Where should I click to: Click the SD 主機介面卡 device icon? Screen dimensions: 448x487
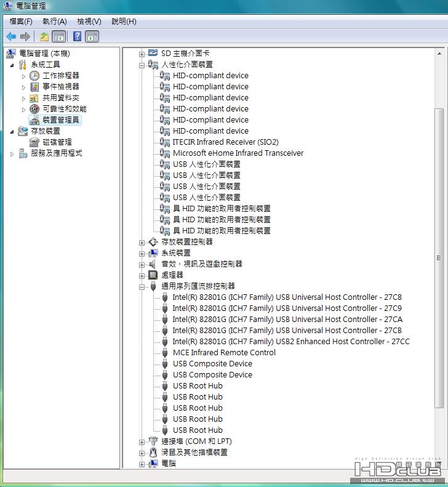click(x=153, y=53)
